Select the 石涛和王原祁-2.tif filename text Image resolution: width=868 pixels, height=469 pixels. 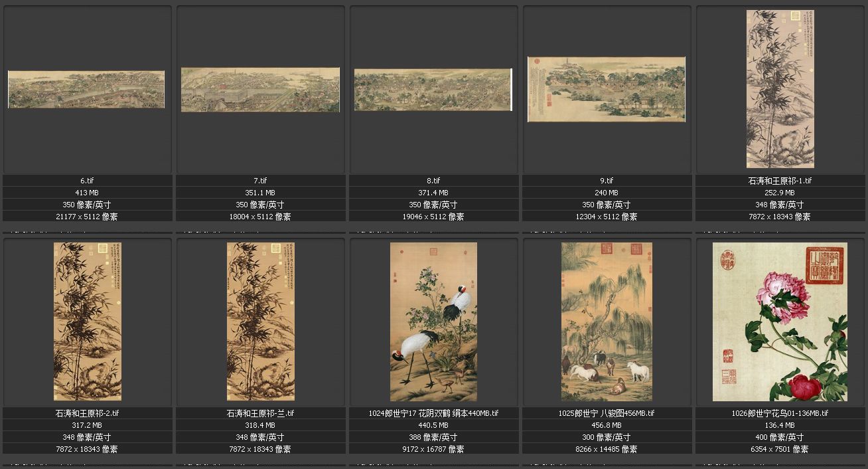click(88, 413)
